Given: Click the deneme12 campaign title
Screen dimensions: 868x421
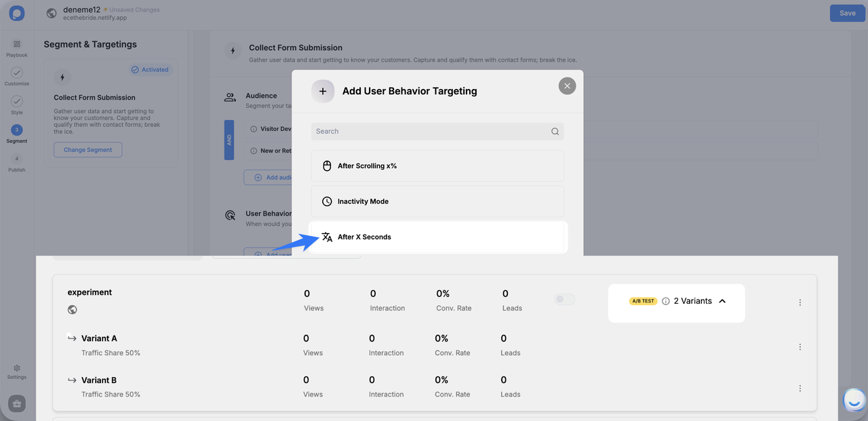Looking at the screenshot, I should (81, 9).
